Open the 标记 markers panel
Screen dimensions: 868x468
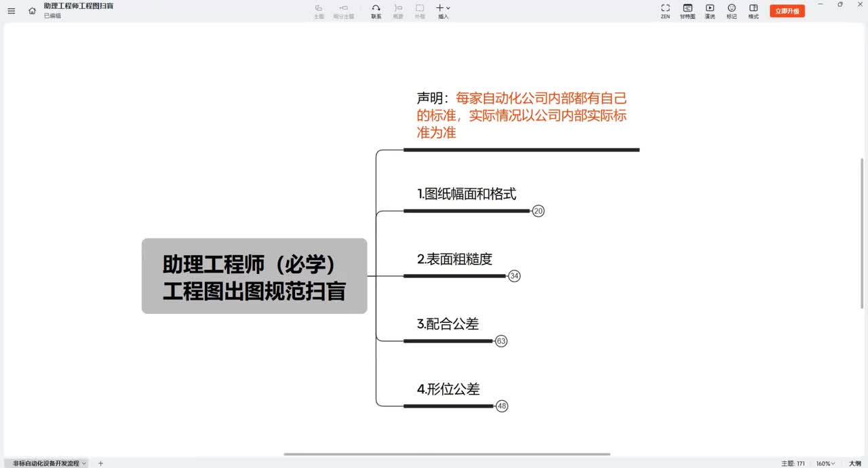[x=732, y=11]
